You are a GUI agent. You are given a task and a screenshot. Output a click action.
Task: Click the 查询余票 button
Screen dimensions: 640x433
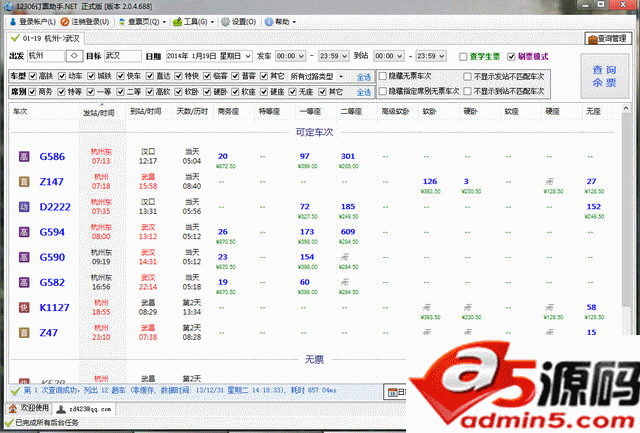[604, 76]
